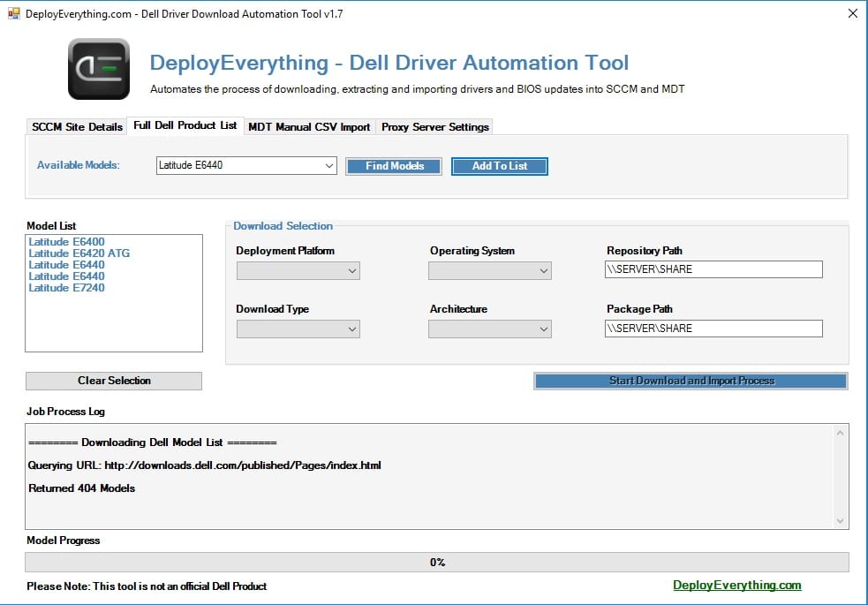The image size is (868, 605).
Task: Click the Model Progress bar at 0%
Action: [x=437, y=563]
